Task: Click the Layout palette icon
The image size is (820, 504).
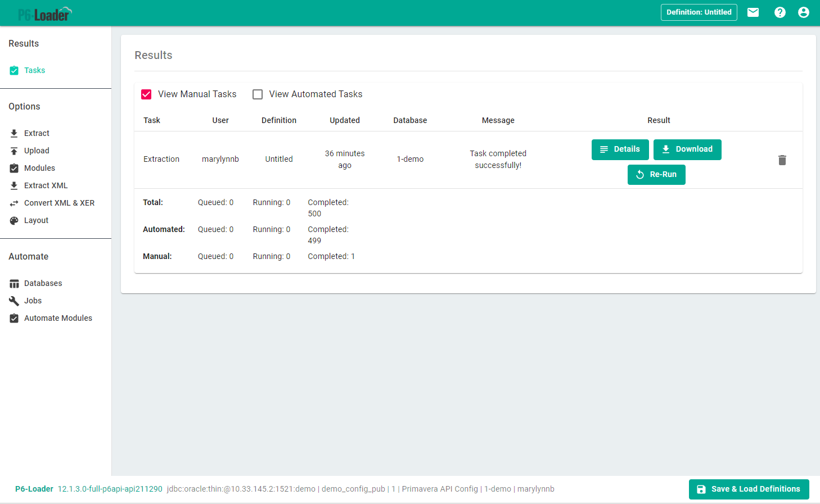Action: click(14, 221)
